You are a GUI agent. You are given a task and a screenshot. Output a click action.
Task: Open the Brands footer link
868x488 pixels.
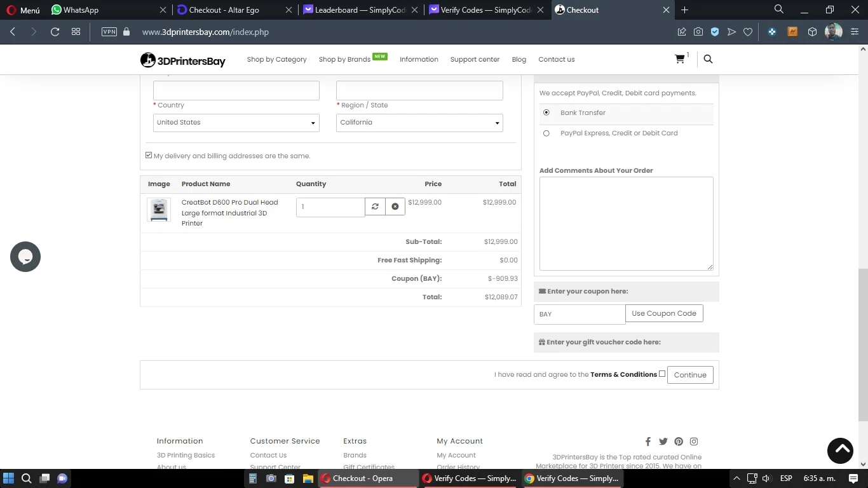[x=355, y=455]
